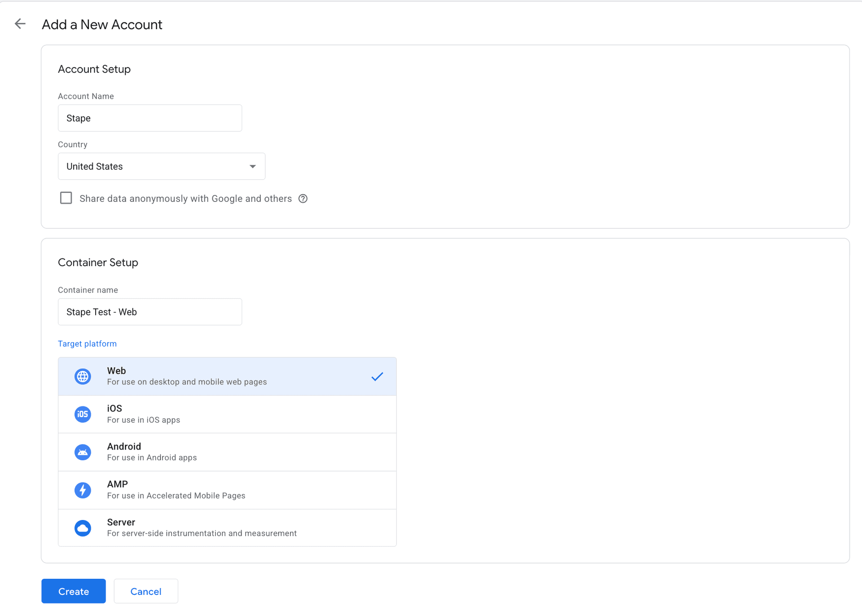Screen dimensions: 862x616
Task: Enable Share data anonymously with Google
Action: (66, 197)
